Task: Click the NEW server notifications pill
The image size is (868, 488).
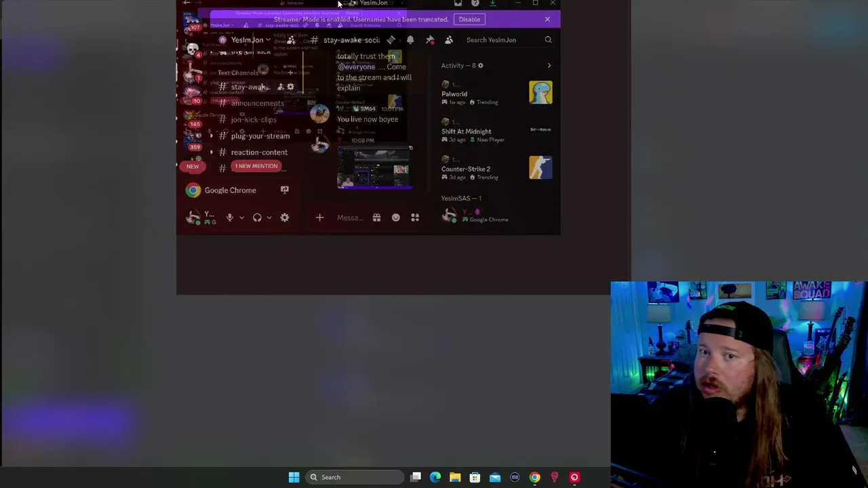Action: (x=193, y=166)
